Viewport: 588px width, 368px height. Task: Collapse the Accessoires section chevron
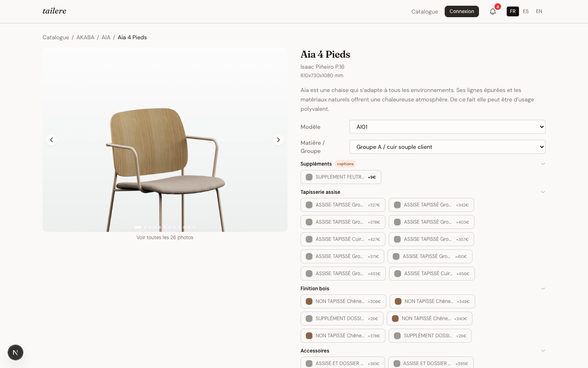click(x=543, y=351)
